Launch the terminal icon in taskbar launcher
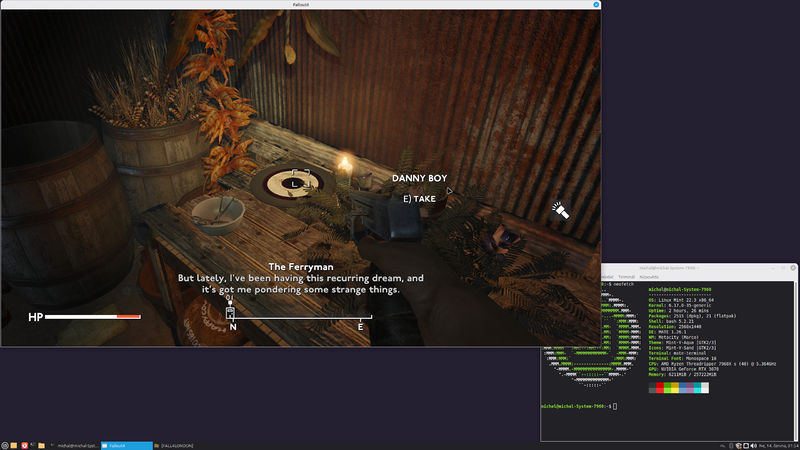 tap(33, 445)
